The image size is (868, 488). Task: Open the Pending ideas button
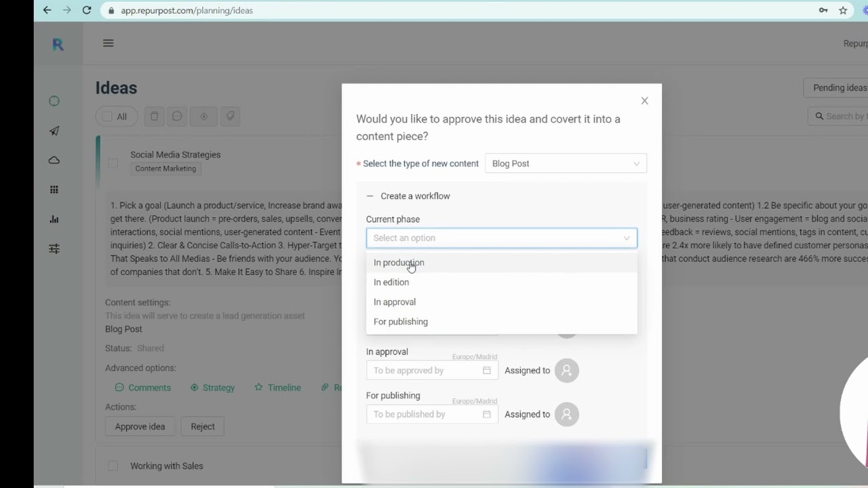click(x=836, y=87)
